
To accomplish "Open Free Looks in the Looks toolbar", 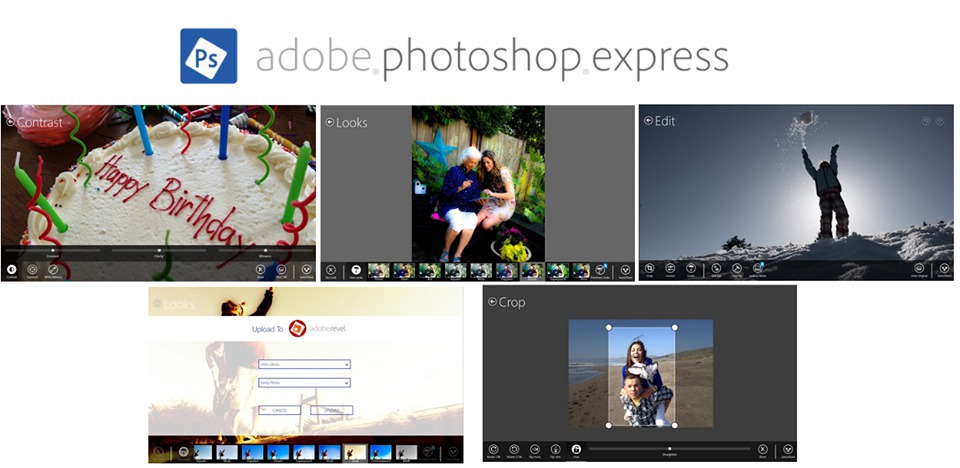I will pyautogui.click(x=356, y=270).
